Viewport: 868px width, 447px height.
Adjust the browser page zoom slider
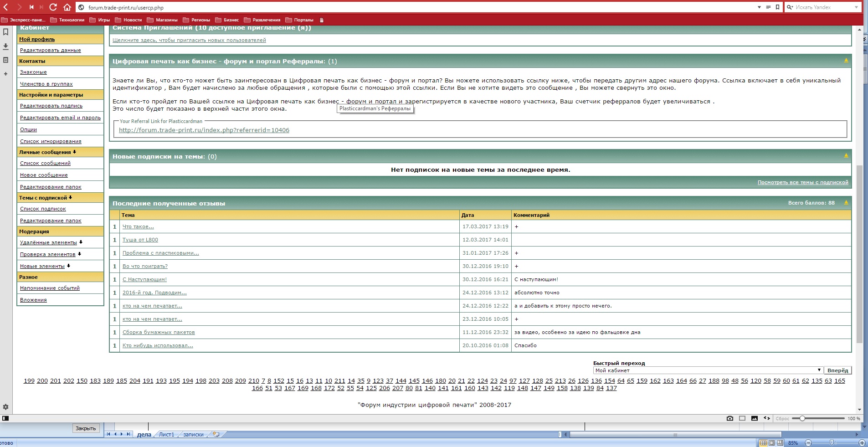pyautogui.click(x=802, y=418)
